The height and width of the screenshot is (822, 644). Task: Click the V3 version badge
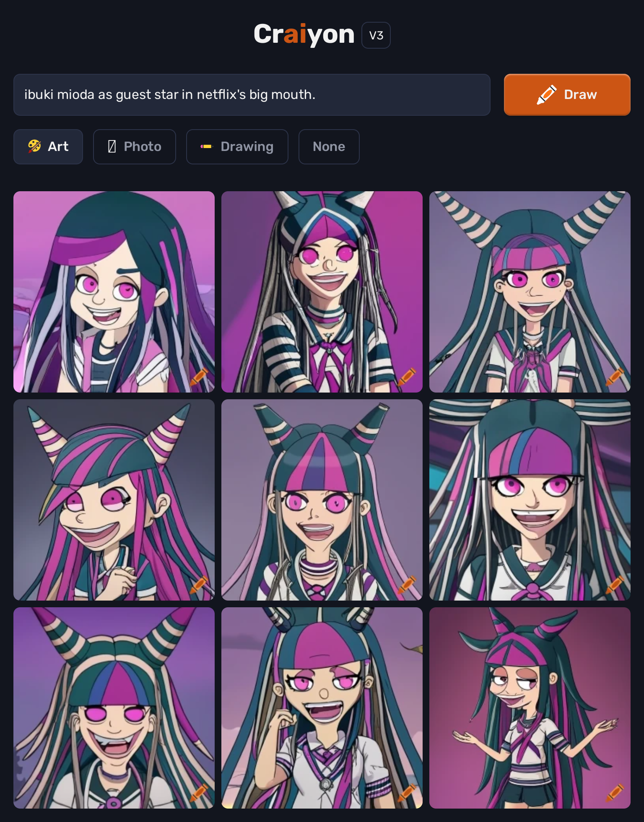coord(376,35)
